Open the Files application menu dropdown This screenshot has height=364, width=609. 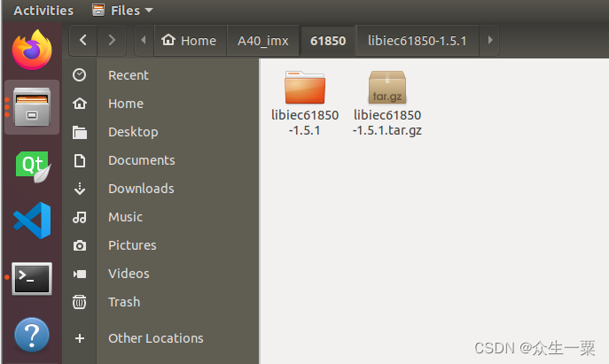click(122, 11)
